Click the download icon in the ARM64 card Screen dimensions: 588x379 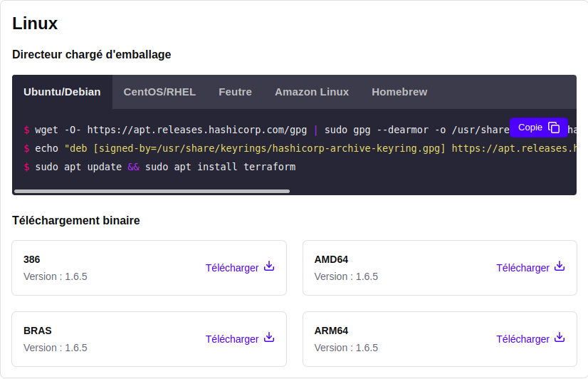(x=560, y=338)
